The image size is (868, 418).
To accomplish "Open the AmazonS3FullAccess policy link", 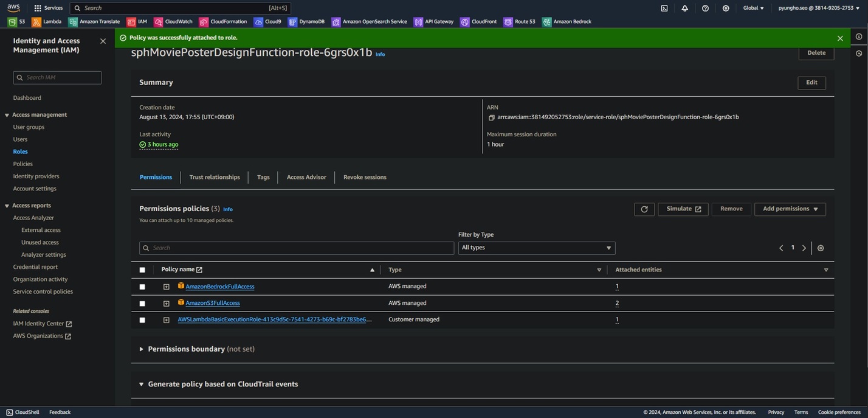I will [x=213, y=303].
